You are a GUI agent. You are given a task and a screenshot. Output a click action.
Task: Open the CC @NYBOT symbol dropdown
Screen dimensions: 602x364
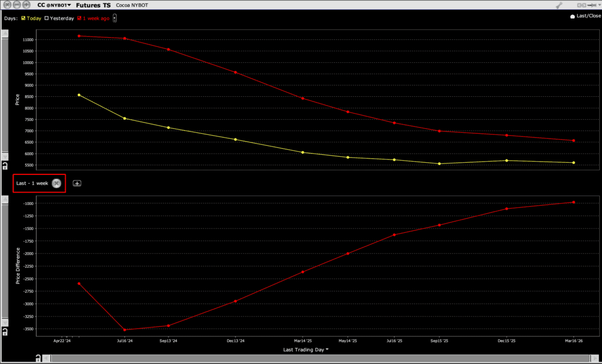click(69, 5)
